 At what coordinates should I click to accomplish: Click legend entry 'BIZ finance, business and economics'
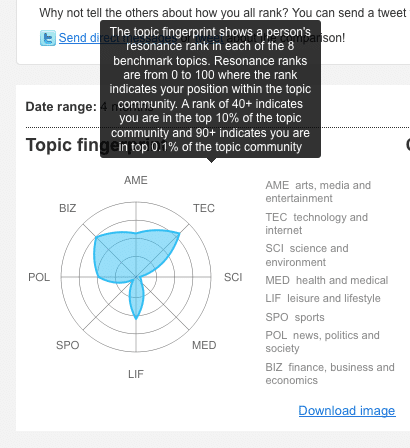330,374
